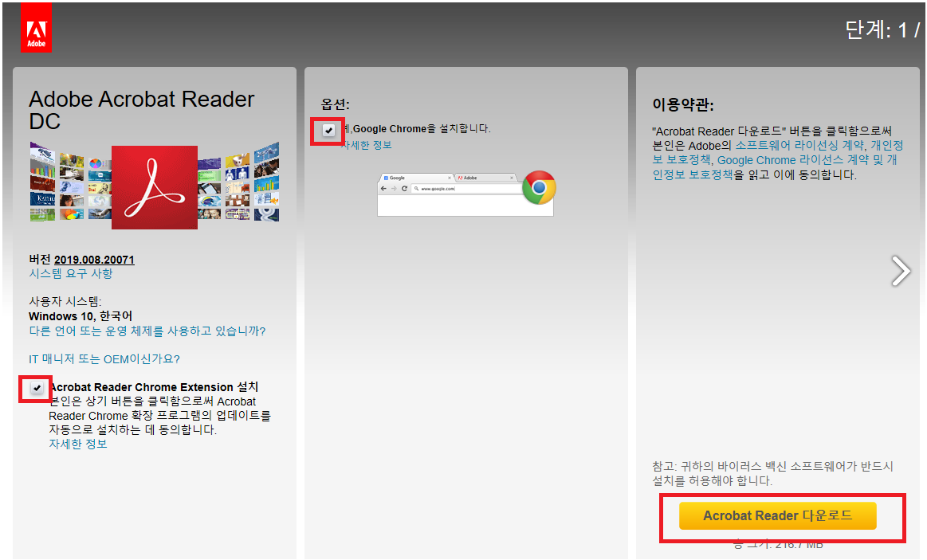Uncheck the Google Chrome install option checkbox

[328, 130]
